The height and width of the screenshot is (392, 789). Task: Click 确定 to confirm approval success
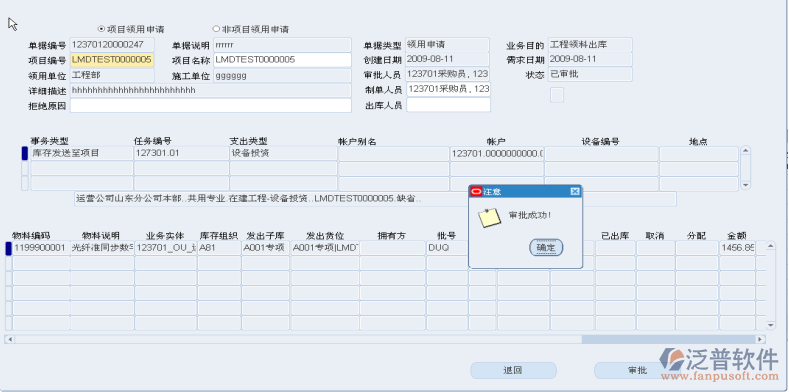[x=546, y=248]
